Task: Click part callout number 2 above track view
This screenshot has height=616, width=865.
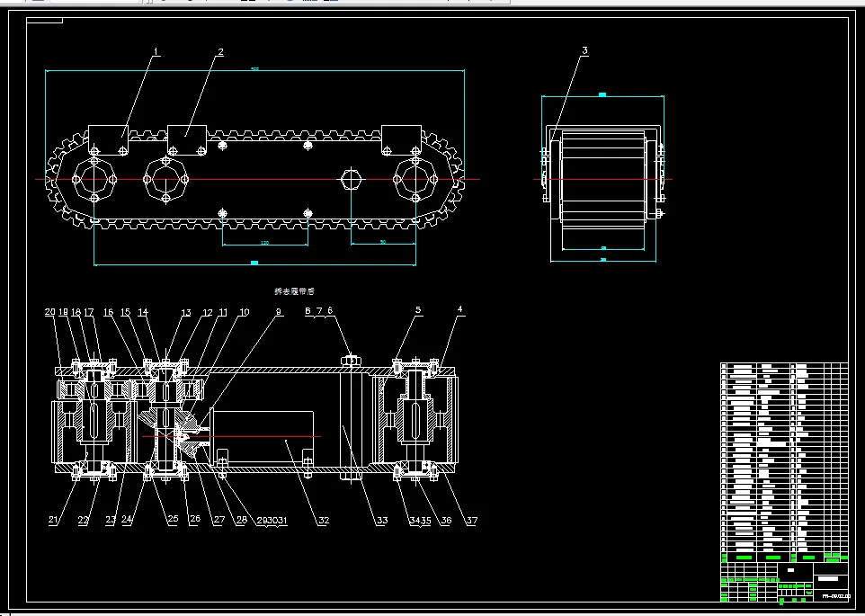Action: click(220, 52)
